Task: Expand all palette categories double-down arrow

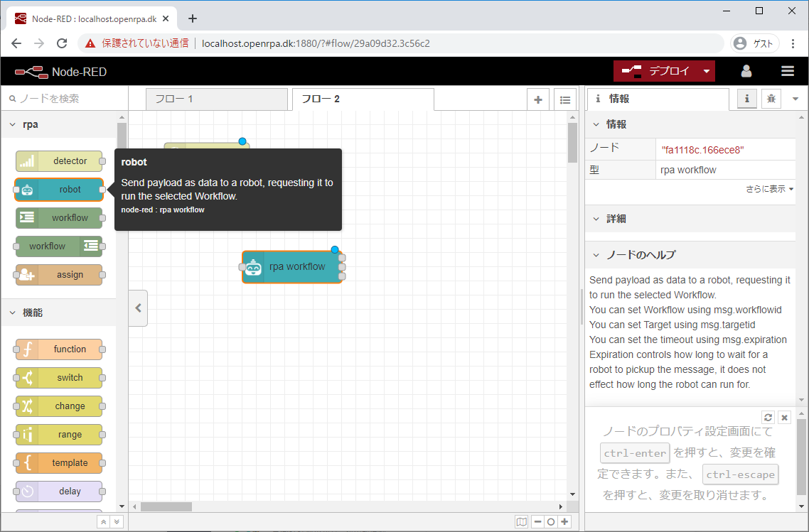Action: (x=117, y=521)
